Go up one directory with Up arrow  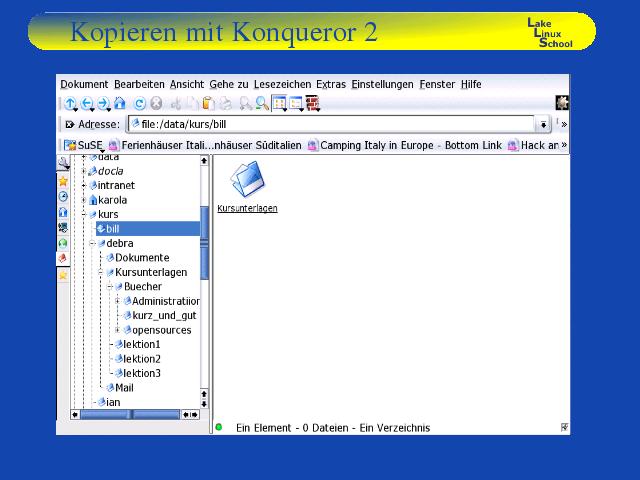point(70,103)
